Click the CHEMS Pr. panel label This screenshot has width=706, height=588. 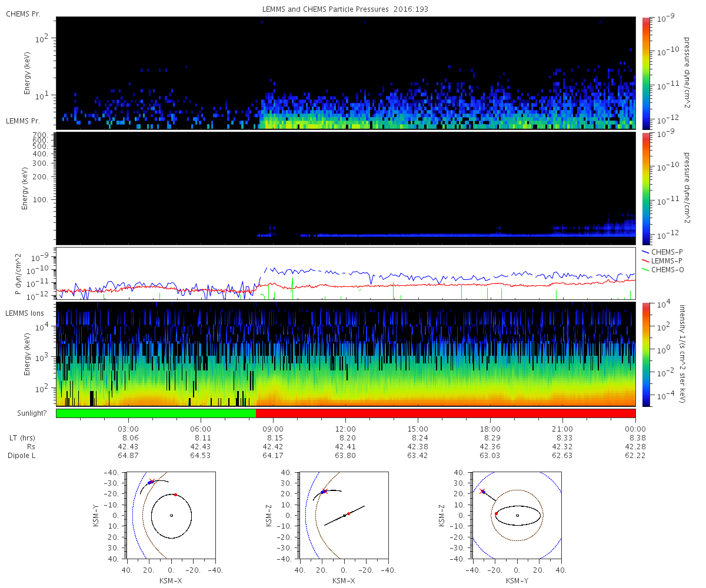23,14
